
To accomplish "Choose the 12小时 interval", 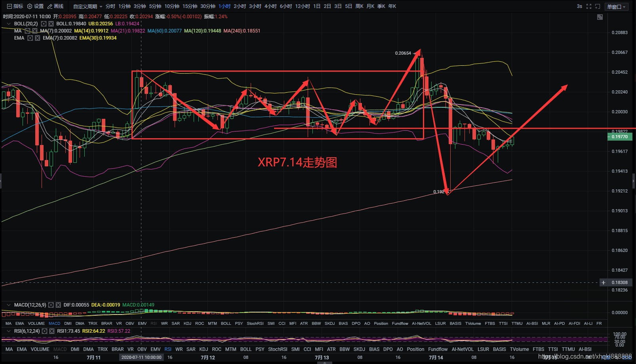I will pos(303,6).
